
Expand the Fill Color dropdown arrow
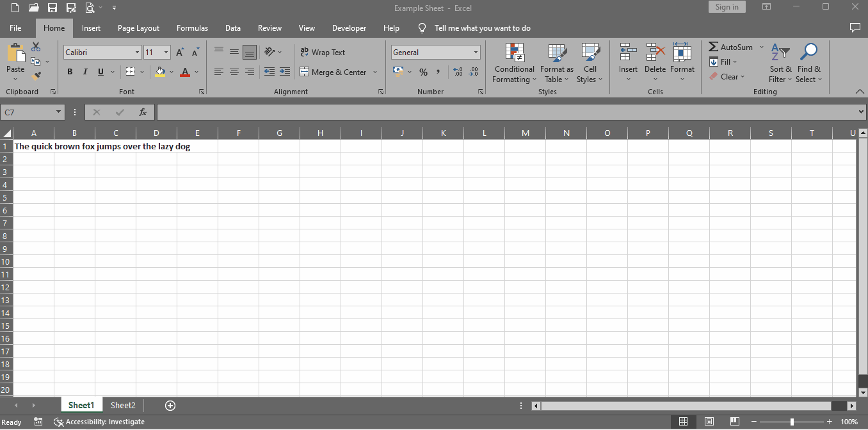click(x=171, y=72)
